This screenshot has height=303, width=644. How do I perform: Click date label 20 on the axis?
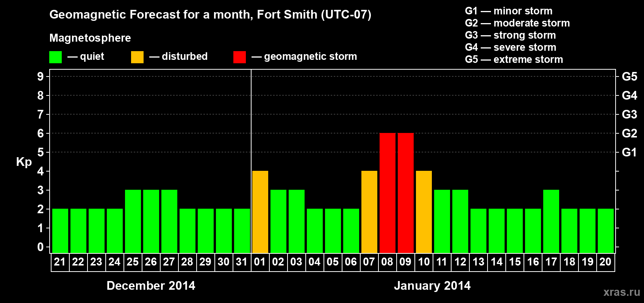[x=605, y=262]
